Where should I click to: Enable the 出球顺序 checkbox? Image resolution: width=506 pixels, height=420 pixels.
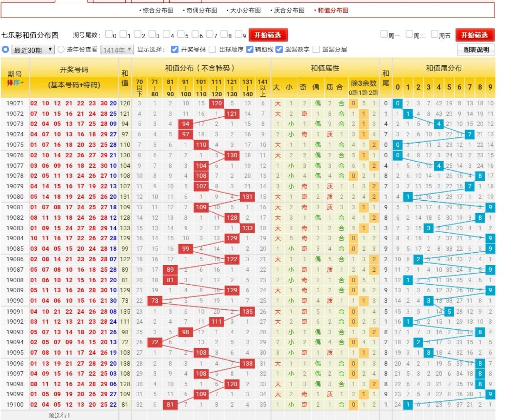tap(213, 50)
